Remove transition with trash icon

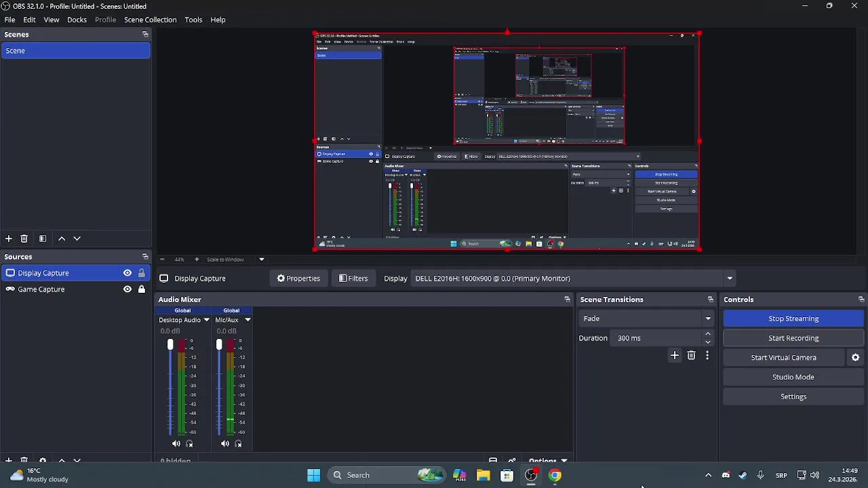691,356
